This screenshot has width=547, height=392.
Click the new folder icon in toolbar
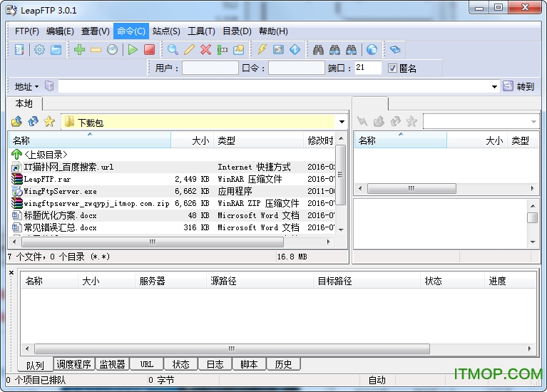[x=239, y=49]
